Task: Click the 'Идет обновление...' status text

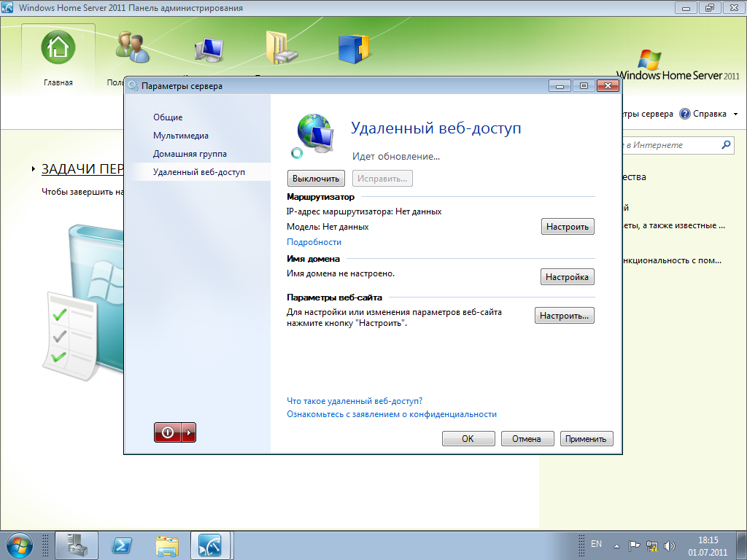Action: tap(396, 156)
